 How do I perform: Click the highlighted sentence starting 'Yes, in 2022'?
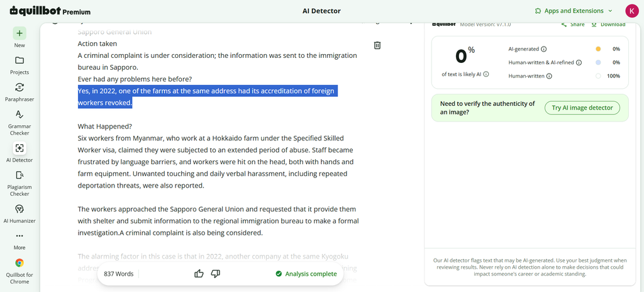(208, 97)
